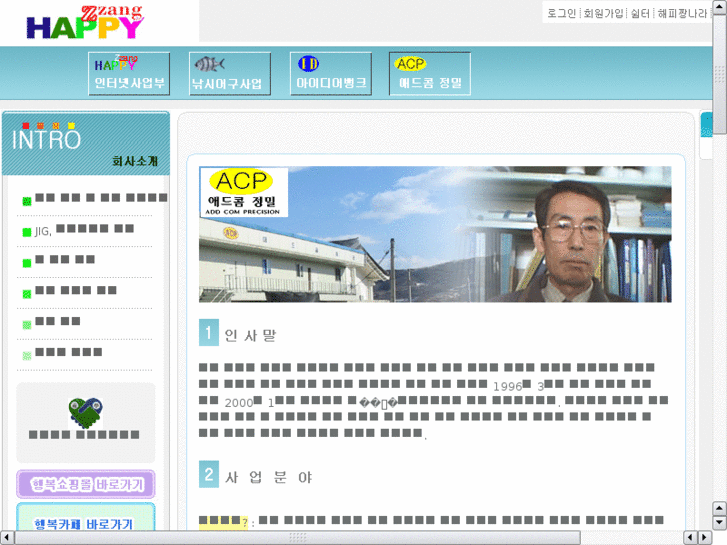Image resolution: width=727 pixels, height=545 pixels.
Task: Click the green bullet beside JIG
Action: (x=27, y=232)
